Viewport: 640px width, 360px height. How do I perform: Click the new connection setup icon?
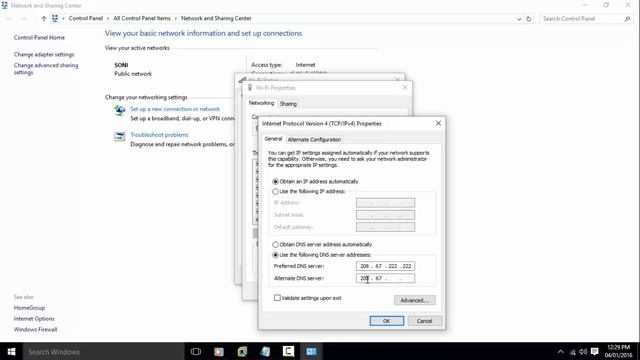click(120, 110)
